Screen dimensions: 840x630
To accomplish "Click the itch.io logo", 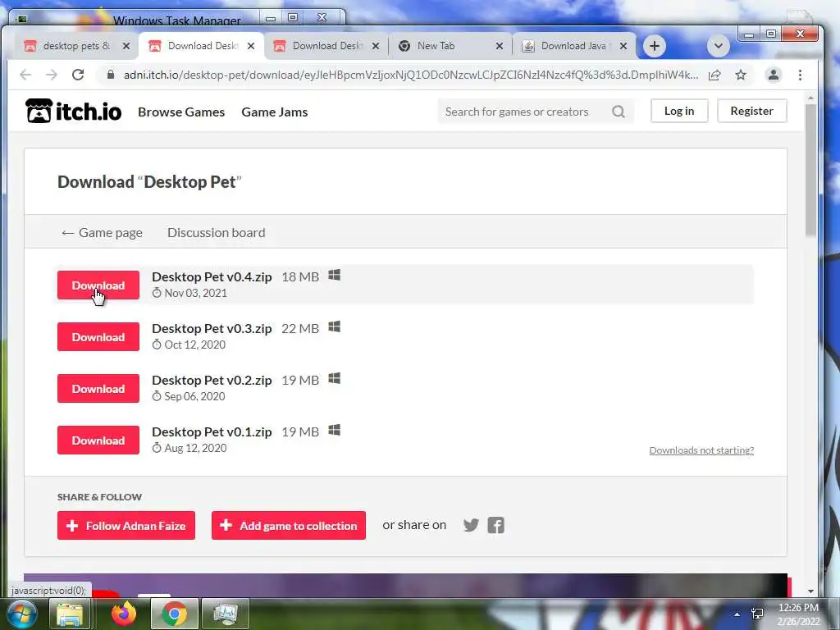I will click(x=73, y=112).
